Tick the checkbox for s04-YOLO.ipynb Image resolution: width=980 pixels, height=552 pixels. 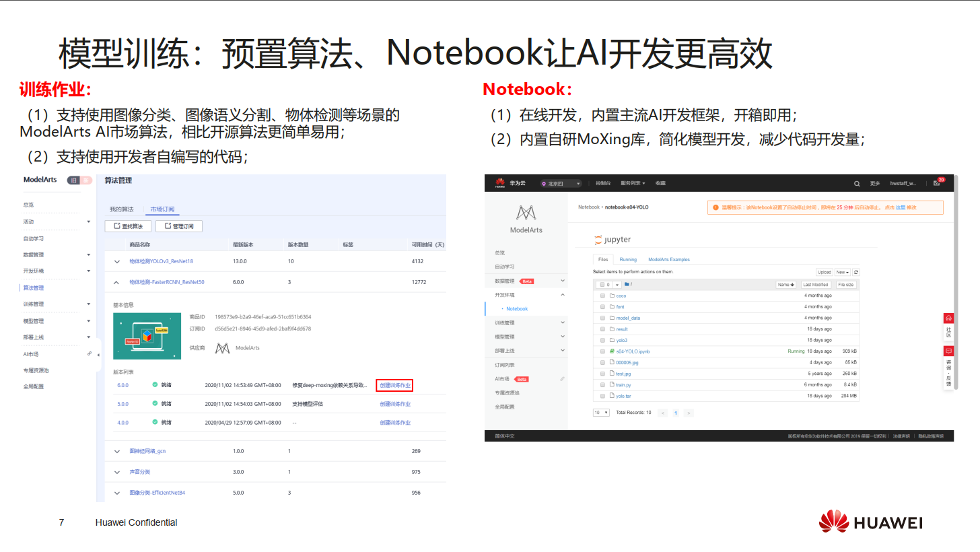point(602,351)
